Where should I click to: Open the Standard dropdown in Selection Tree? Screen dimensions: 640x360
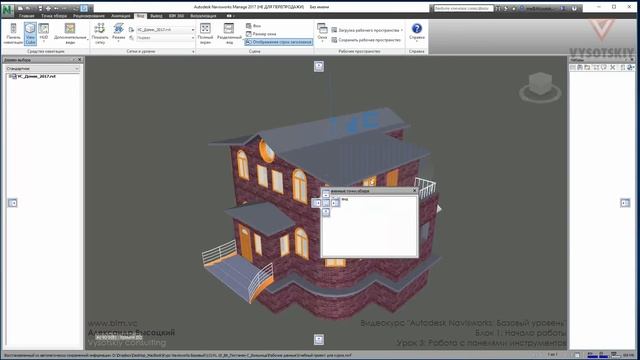(42, 69)
